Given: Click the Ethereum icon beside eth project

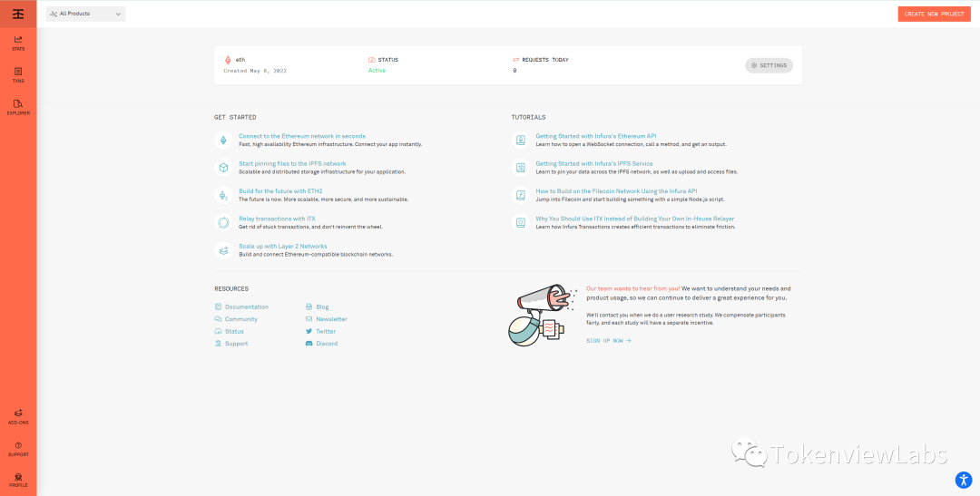Looking at the screenshot, I should (x=228, y=60).
